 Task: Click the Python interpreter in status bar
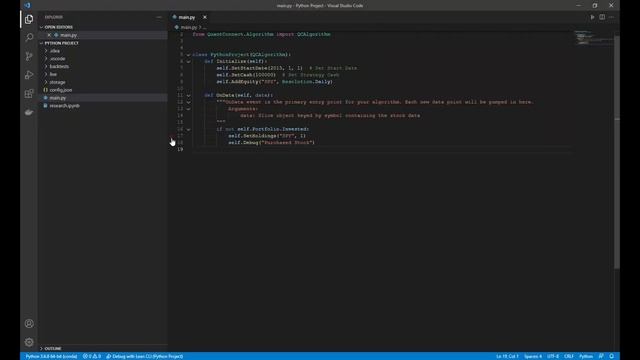click(51, 356)
